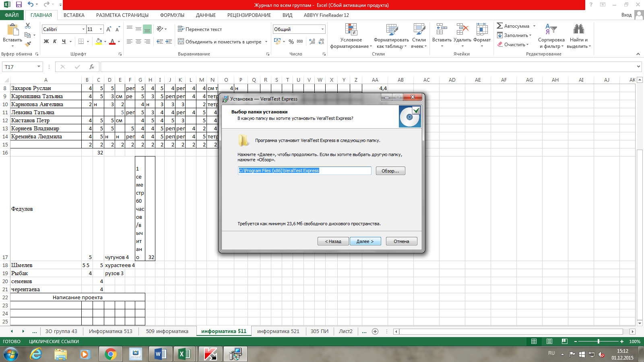Open Стили ячеек gallery
The height and width of the screenshot is (362, 644).
click(419, 36)
